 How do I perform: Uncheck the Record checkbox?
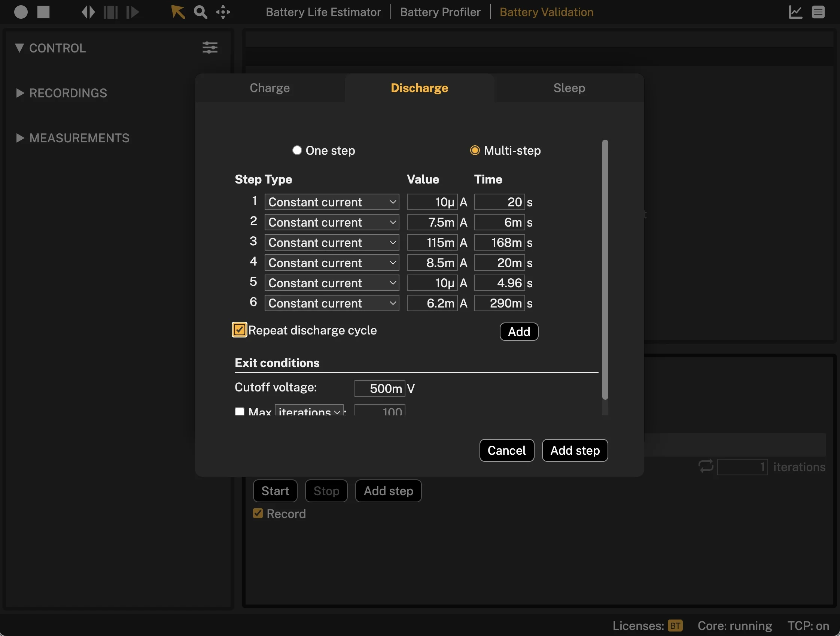pyautogui.click(x=258, y=513)
